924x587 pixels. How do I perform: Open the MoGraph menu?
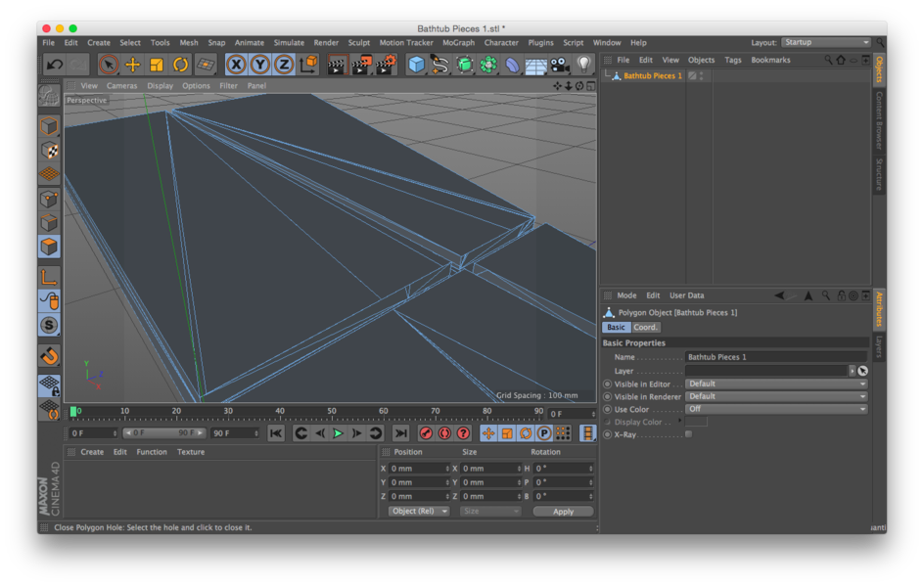pyautogui.click(x=458, y=42)
